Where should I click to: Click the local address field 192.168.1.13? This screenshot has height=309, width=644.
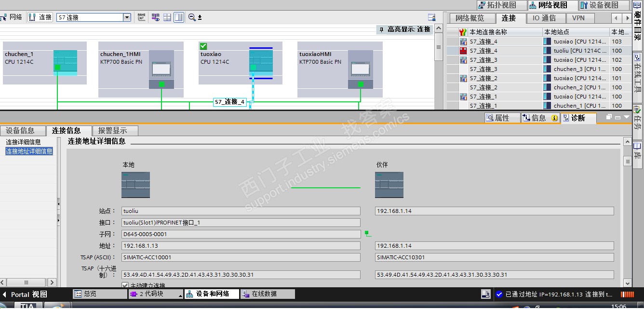[241, 246]
